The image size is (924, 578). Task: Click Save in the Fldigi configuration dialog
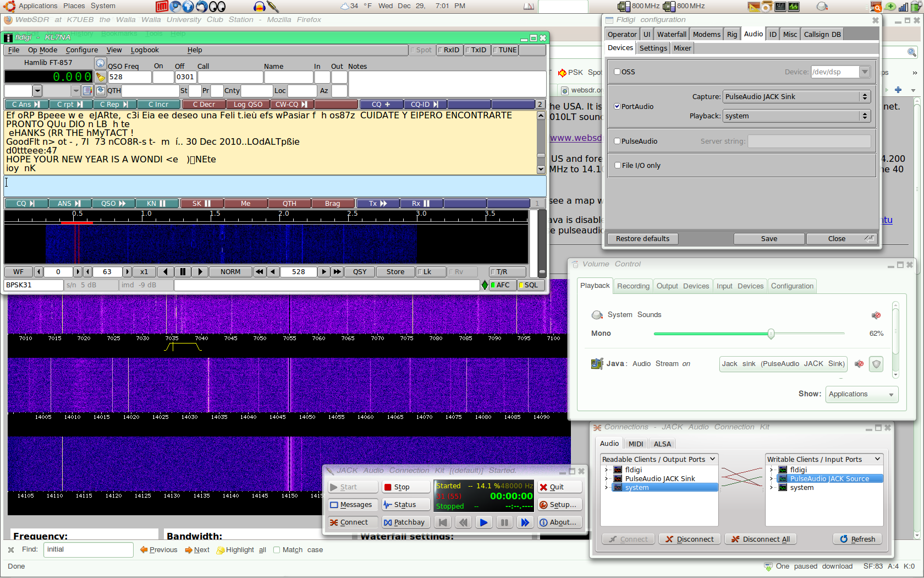pyautogui.click(x=768, y=238)
